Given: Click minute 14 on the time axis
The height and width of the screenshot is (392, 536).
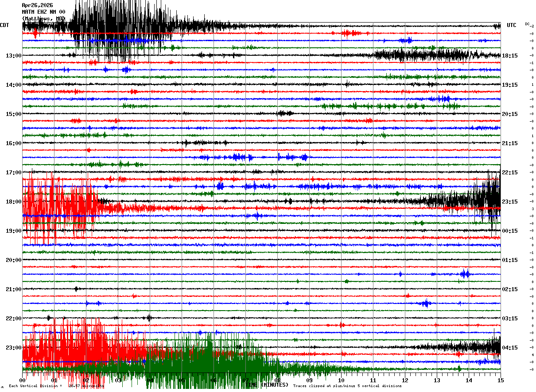Looking at the screenshot, I should click(x=469, y=380).
